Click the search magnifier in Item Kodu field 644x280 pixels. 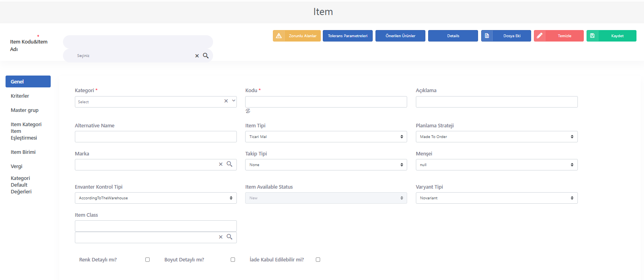(x=206, y=56)
